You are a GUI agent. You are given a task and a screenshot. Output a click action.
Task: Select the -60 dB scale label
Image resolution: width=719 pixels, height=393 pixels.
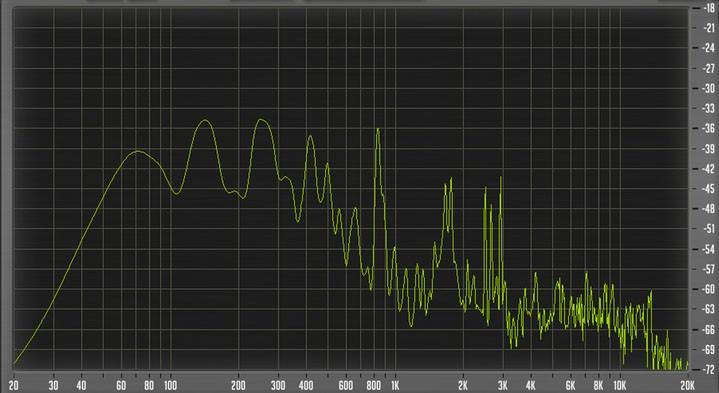point(708,289)
